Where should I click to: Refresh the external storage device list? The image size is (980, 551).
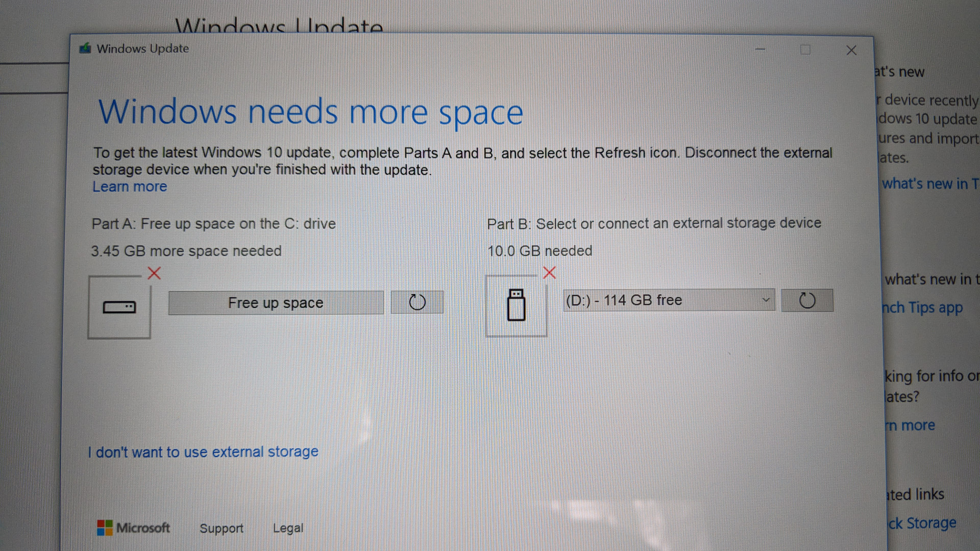807,300
